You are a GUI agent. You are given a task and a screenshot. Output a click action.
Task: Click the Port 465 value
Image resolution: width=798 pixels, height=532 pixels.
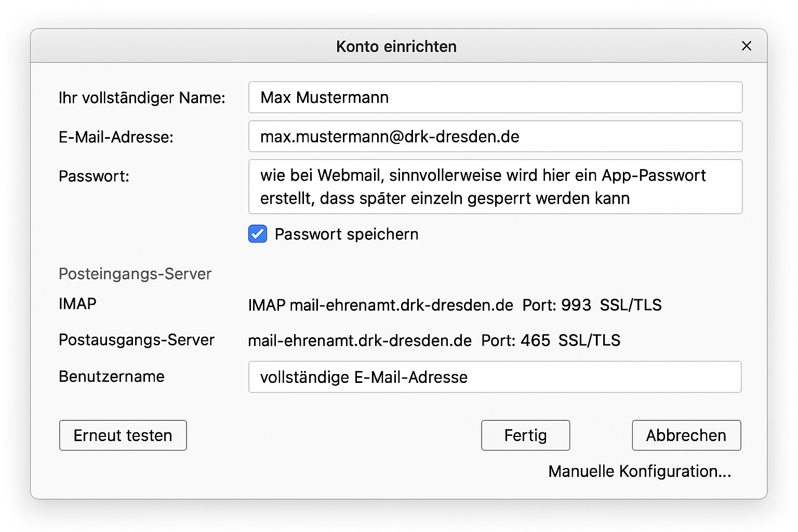point(535,341)
